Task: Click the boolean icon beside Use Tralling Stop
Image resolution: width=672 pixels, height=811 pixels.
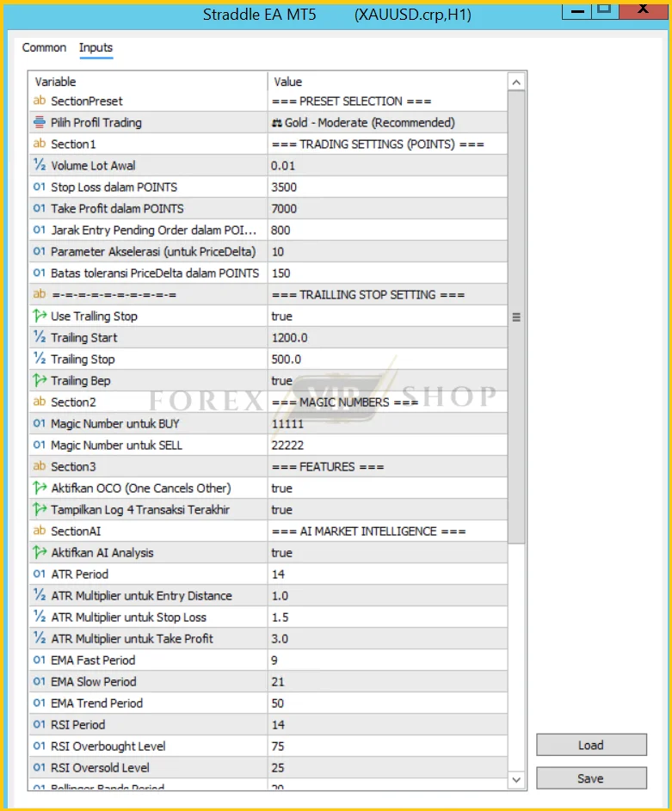Action: point(40,316)
